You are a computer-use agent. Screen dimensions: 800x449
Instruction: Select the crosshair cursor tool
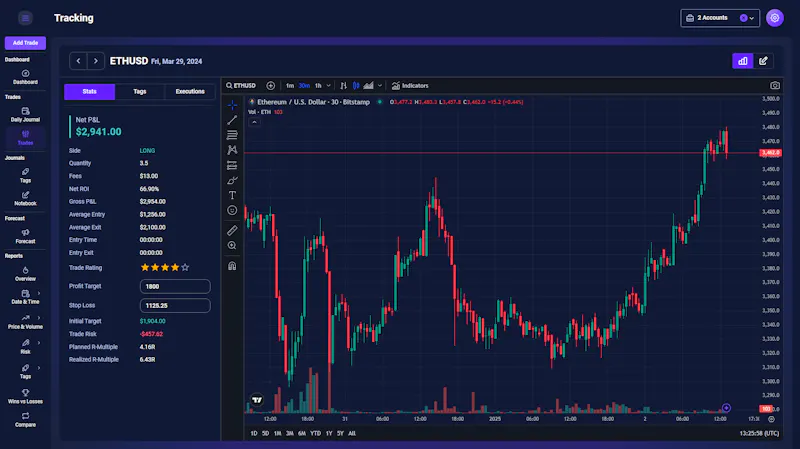(x=232, y=105)
